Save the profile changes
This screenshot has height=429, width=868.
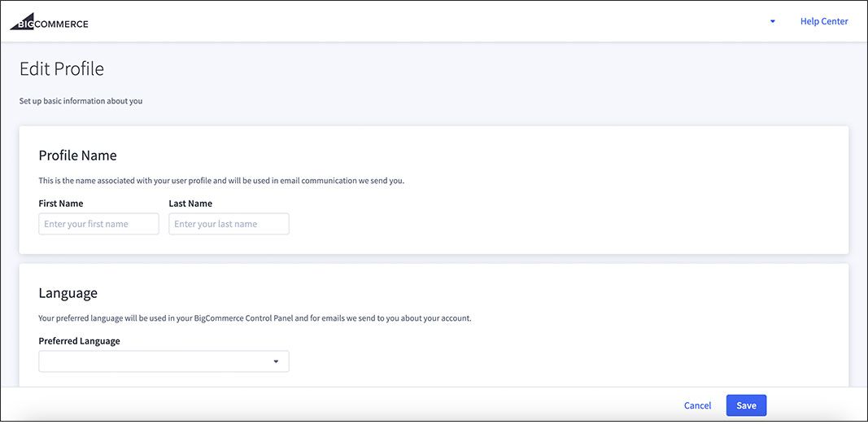coord(745,405)
